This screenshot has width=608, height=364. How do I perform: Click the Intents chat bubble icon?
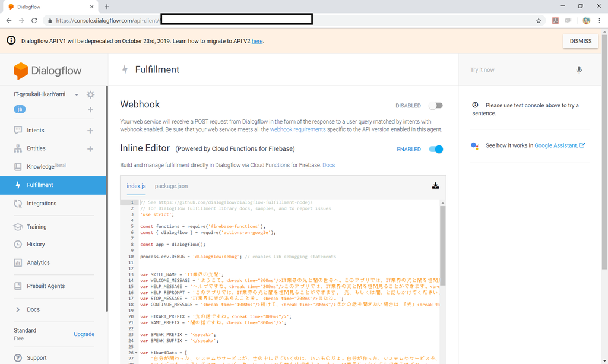[18, 130]
